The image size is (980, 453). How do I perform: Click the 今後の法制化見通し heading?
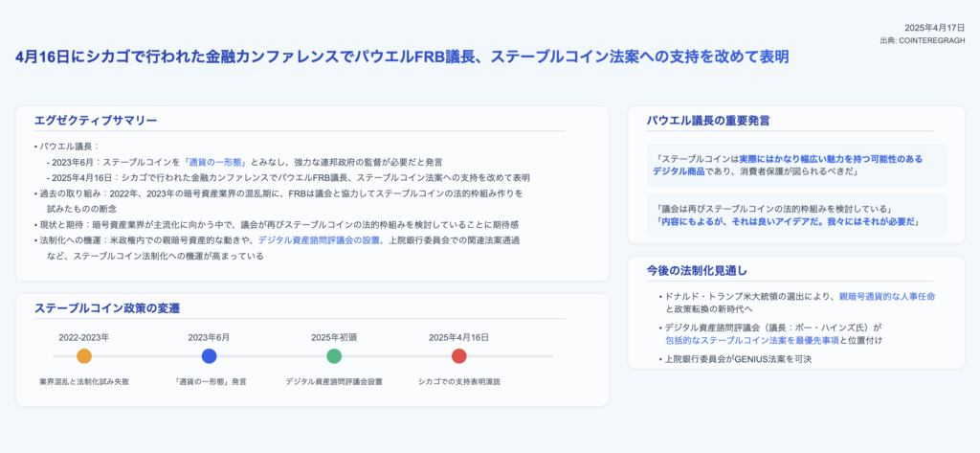tap(696, 271)
